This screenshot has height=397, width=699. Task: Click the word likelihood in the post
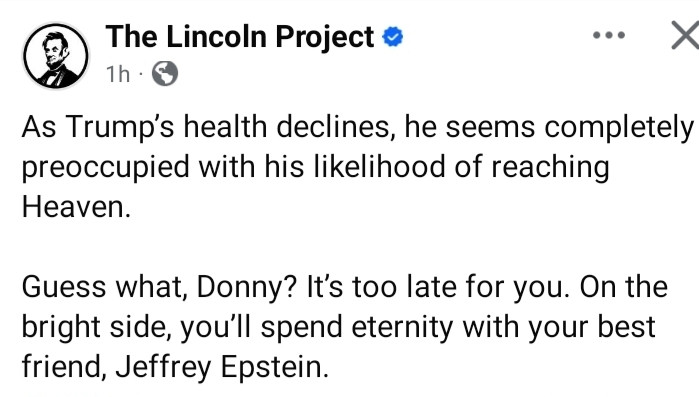pyautogui.click(x=379, y=167)
